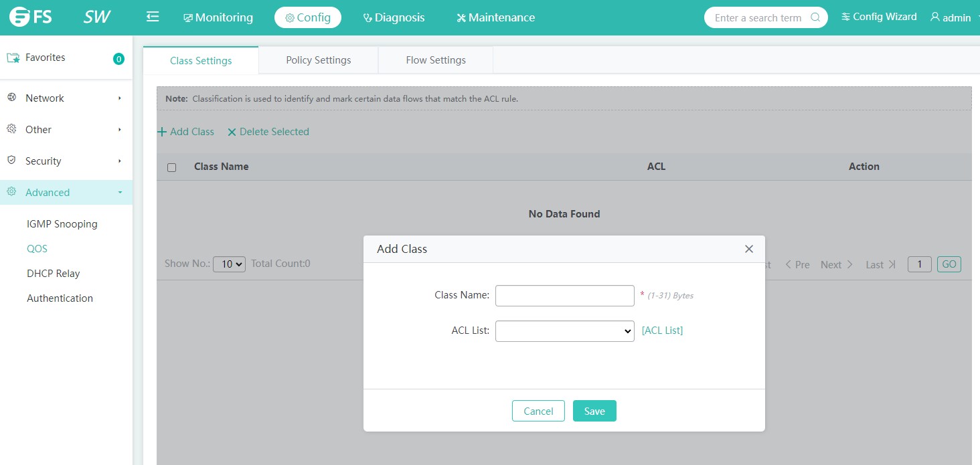Screen dimensions: 980x465
Task: Expand the Other sidebar section
Action: 120,130
